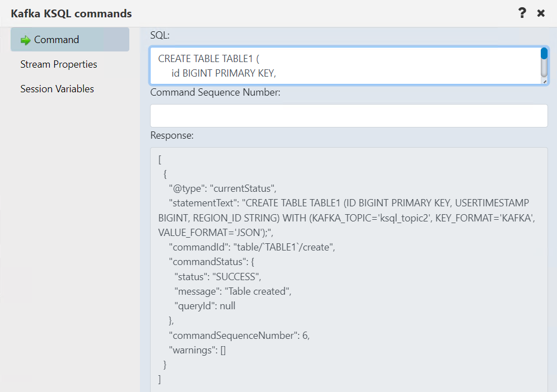The width and height of the screenshot is (557, 392).
Task: Grab the SQL text area resize handle
Action: point(545,82)
